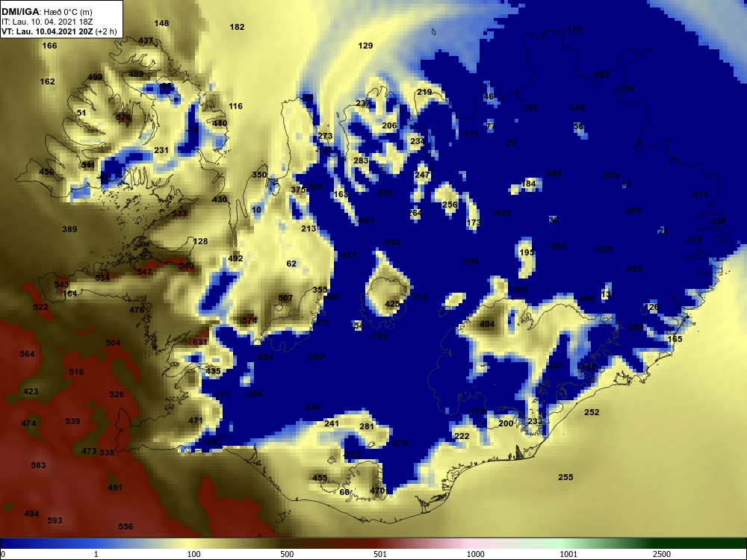Click the 2500 label on the color scale
This screenshot has width=747, height=560.
click(x=661, y=554)
